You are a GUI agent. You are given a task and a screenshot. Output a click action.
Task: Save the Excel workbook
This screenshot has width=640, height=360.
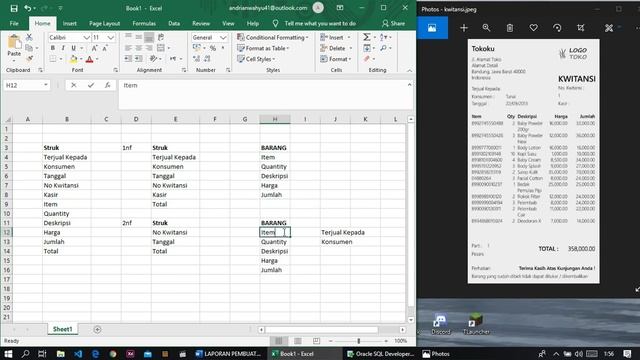pyautogui.click(x=14, y=8)
